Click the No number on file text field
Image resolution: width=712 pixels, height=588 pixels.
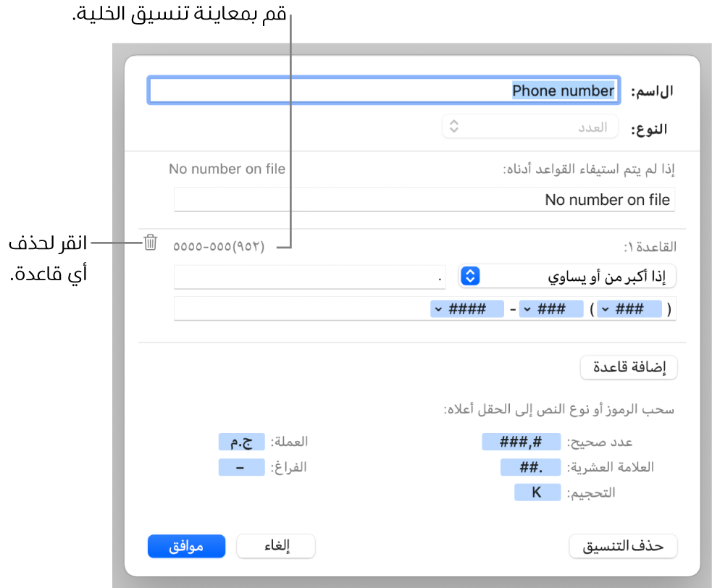pos(424,199)
